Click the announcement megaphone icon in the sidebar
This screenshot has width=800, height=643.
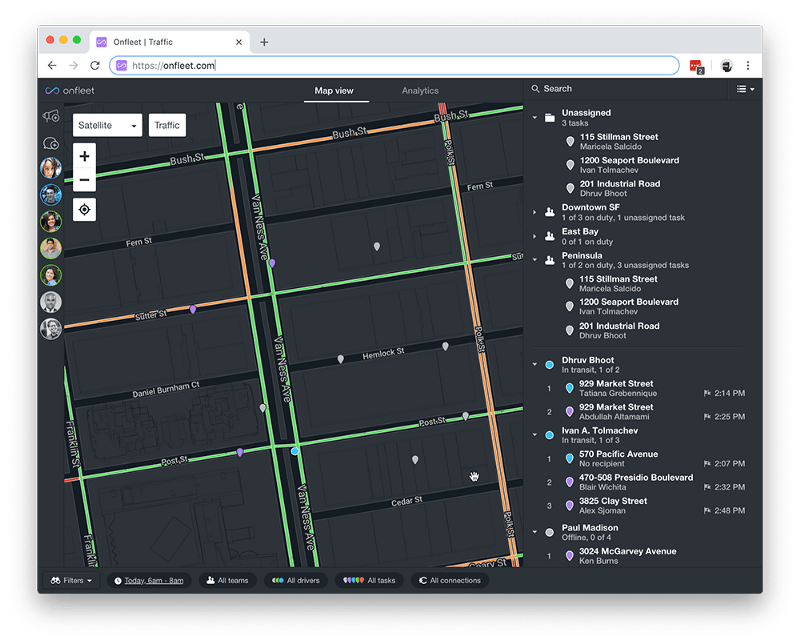point(51,117)
